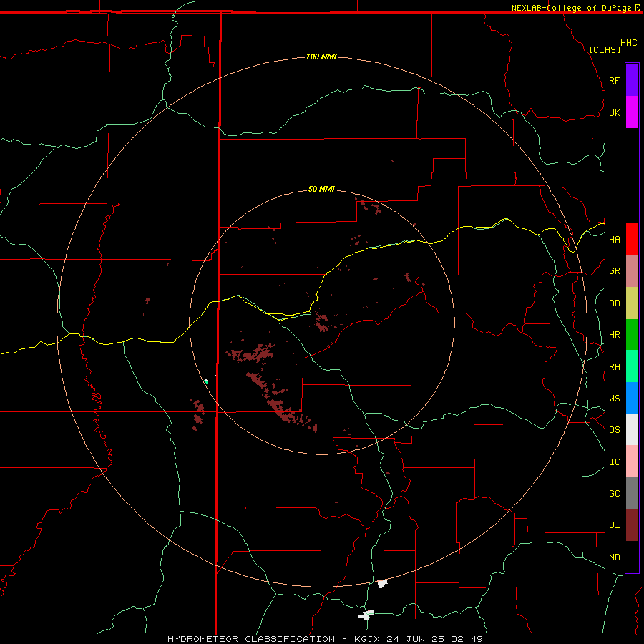Click the white dry snow echo on 100 NMI ring
Image resolution: width=644 pixels, height=644 pixels.
click(x=382, y=583)
